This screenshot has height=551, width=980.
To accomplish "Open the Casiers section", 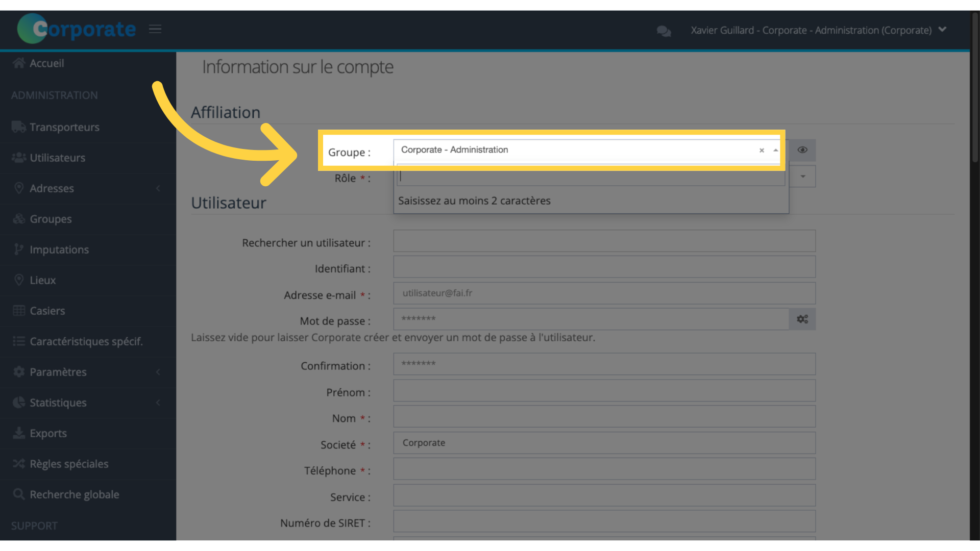I will click(x=47, y=311).
